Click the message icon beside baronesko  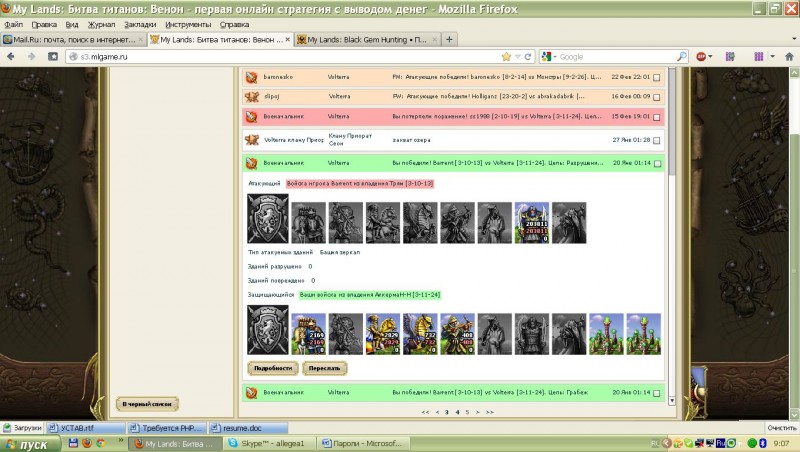pos(253,76)
